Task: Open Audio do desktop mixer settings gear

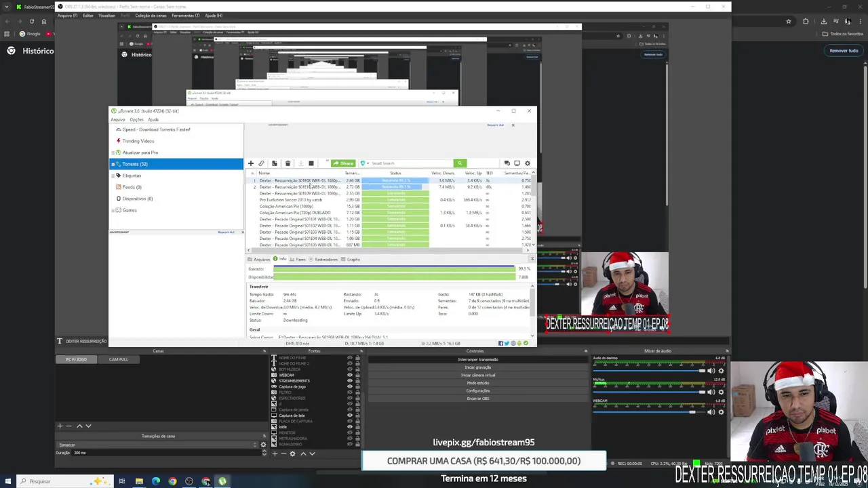Action: tap(721, 371)
